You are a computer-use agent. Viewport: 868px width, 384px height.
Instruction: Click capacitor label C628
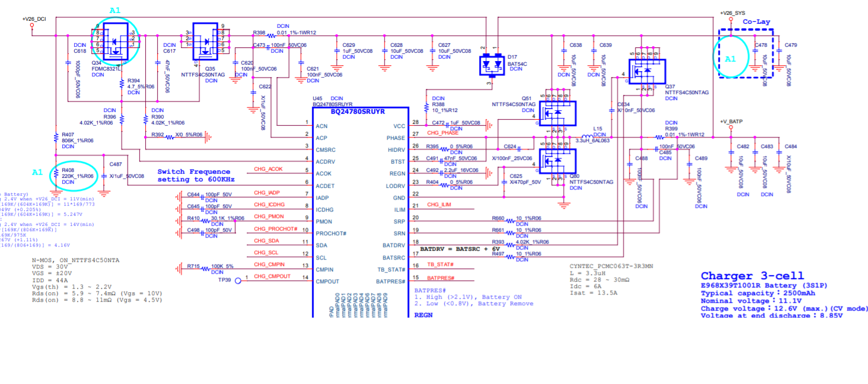396,45
